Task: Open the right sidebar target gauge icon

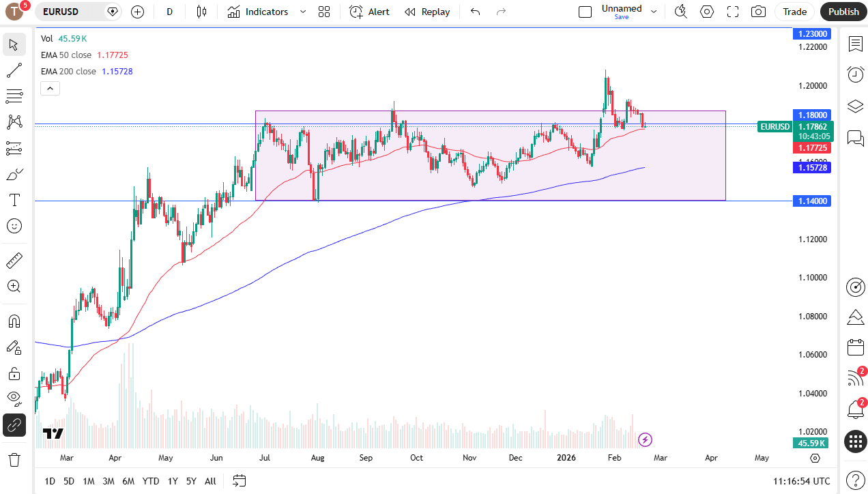Action: tap(856, 287)
